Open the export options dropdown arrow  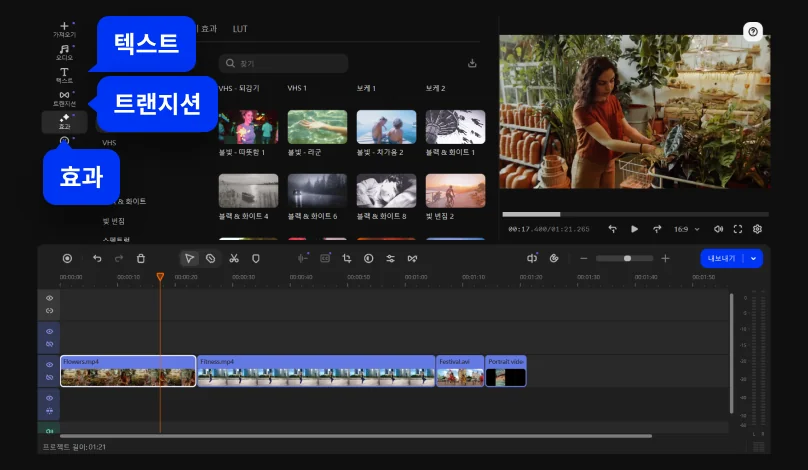point(753,258)
